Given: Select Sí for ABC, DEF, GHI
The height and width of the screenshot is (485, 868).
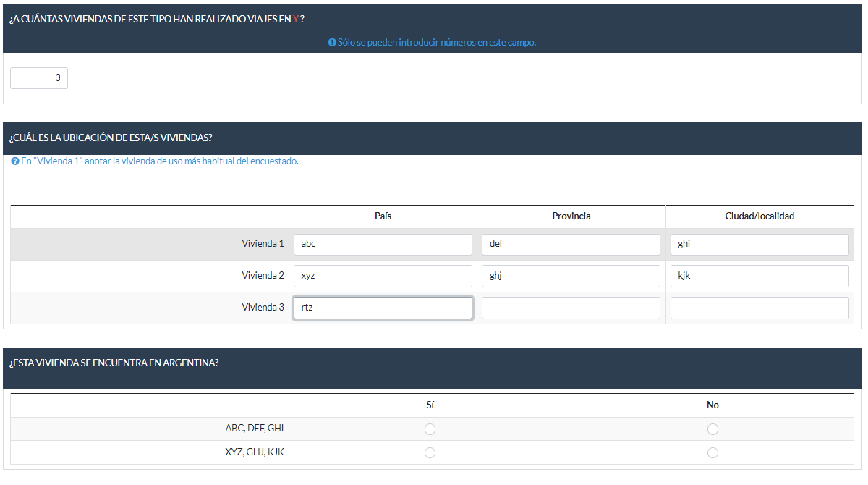Looking at the screenshot, I should (430, 429).
